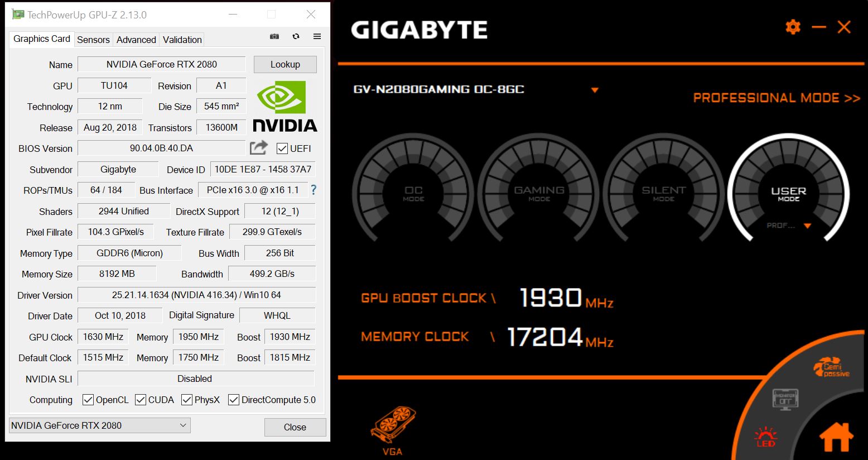
Task: Open the GPU-Z hamburger menu
Action: [x=317, y=36]
